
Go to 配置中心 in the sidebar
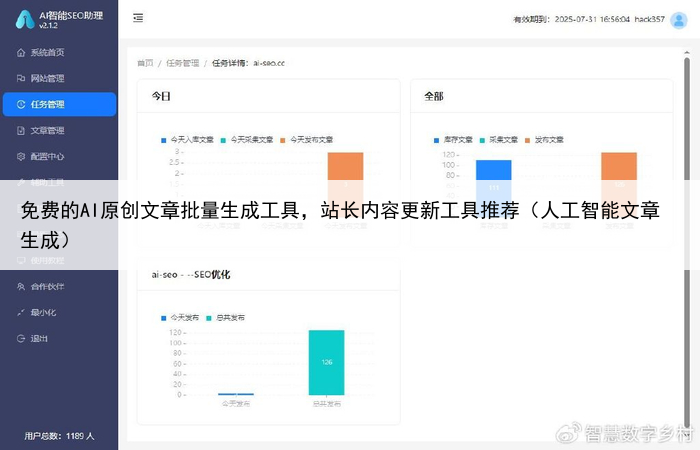46,156
